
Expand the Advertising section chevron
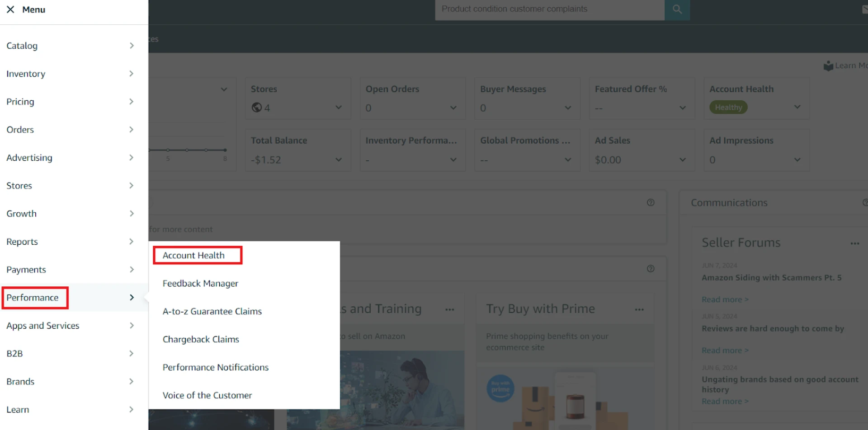tap(132, 158)
